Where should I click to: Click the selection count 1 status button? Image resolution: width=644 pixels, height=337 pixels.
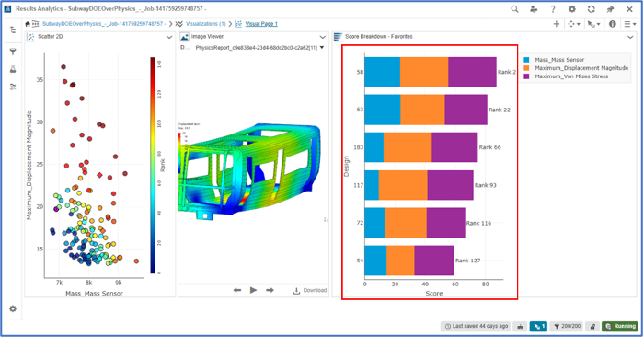click(538, 326)
